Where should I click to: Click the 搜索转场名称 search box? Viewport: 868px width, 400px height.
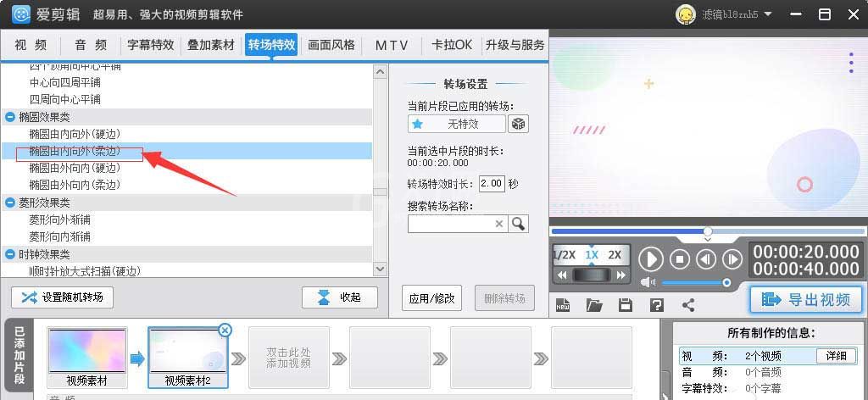457,224
